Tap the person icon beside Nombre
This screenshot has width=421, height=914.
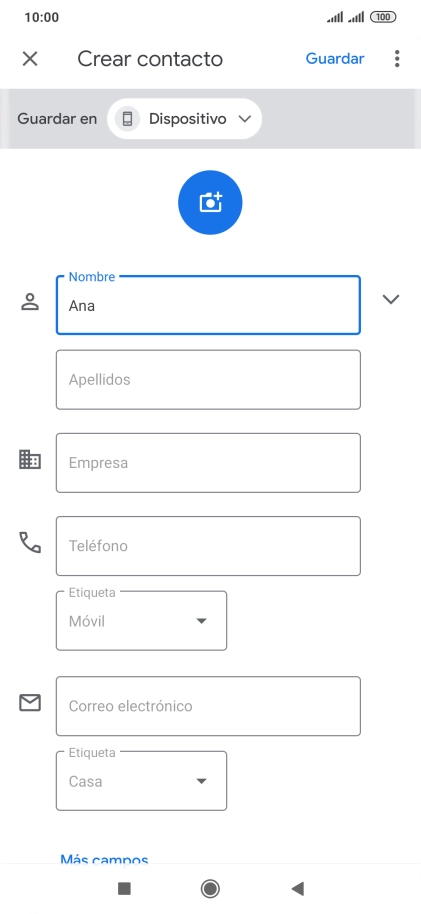30,302
